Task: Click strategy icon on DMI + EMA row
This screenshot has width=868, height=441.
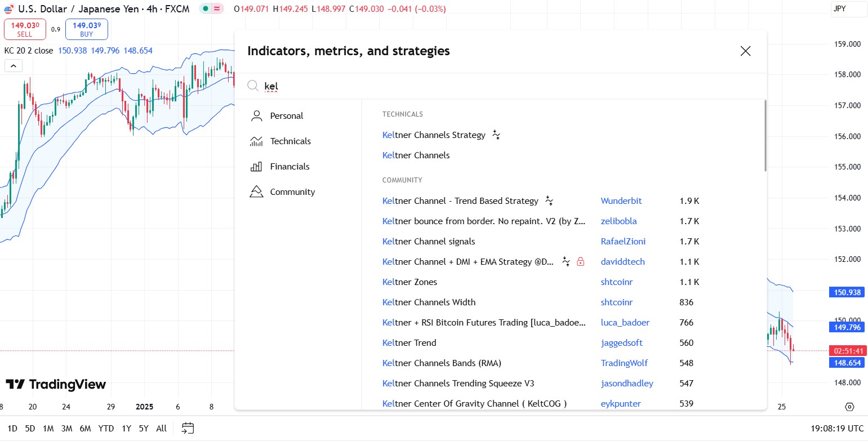Action: pos(566,262)
